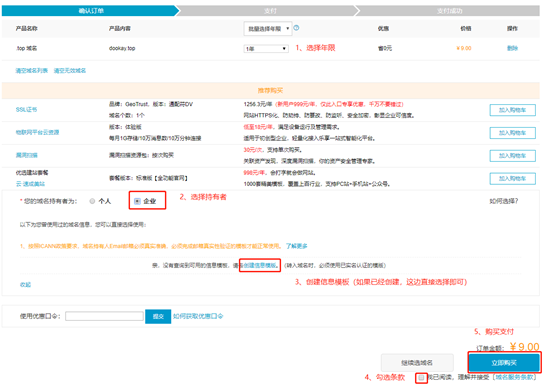
Task: Open the 物联网平台云资源 product link
Action: 37,132
